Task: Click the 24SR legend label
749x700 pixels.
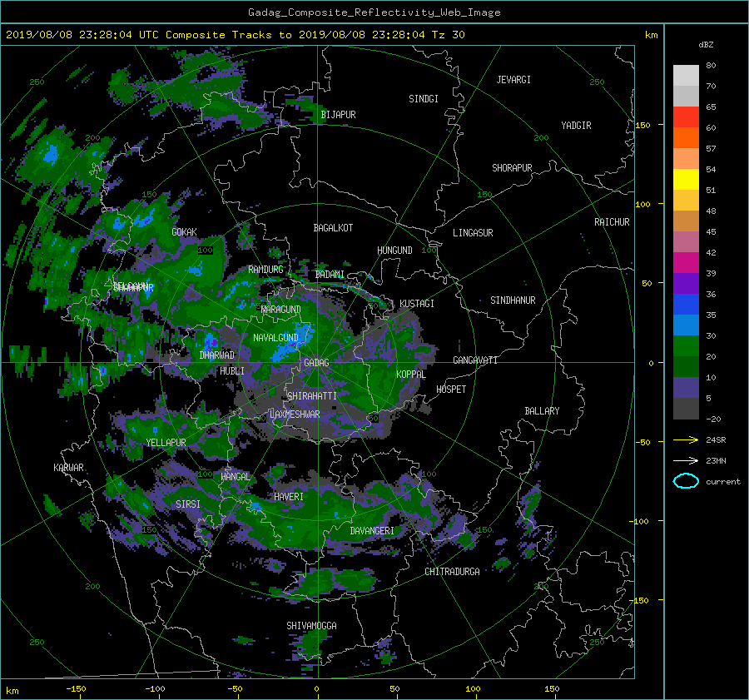Action: pos(716,440)
